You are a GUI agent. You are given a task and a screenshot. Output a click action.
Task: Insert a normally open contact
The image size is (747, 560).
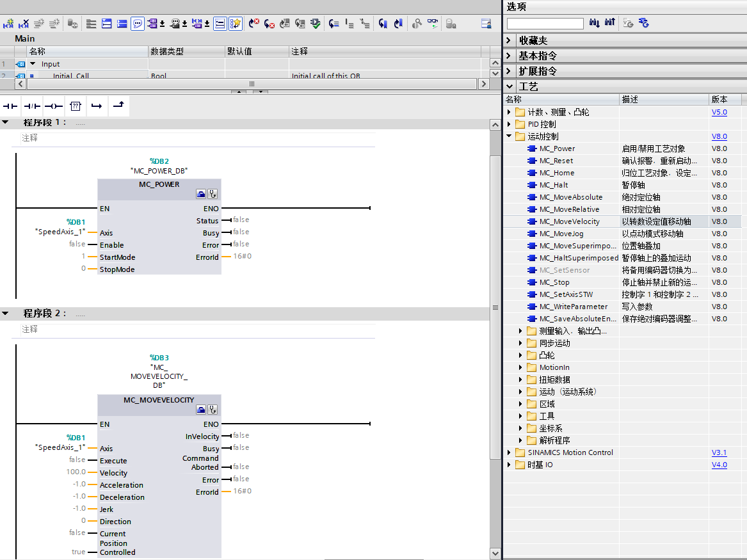click(10, 106)
